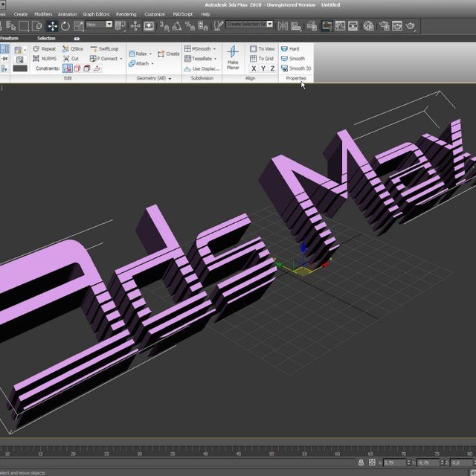The width and height of the screenshot is (476, 476).
Task: Open the Render Setup dialog
Action: pos(384,26)
